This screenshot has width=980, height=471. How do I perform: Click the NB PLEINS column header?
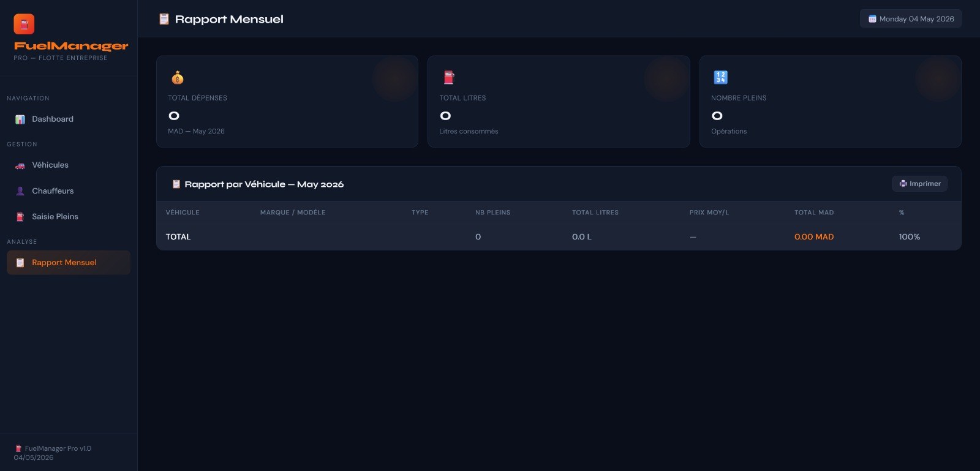coord(493,213)
